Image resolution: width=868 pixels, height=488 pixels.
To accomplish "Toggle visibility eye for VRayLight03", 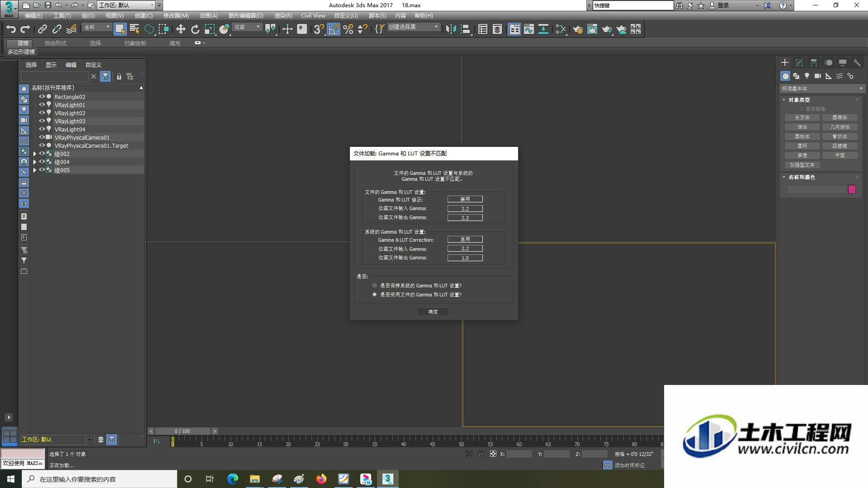I will point(42,121).
